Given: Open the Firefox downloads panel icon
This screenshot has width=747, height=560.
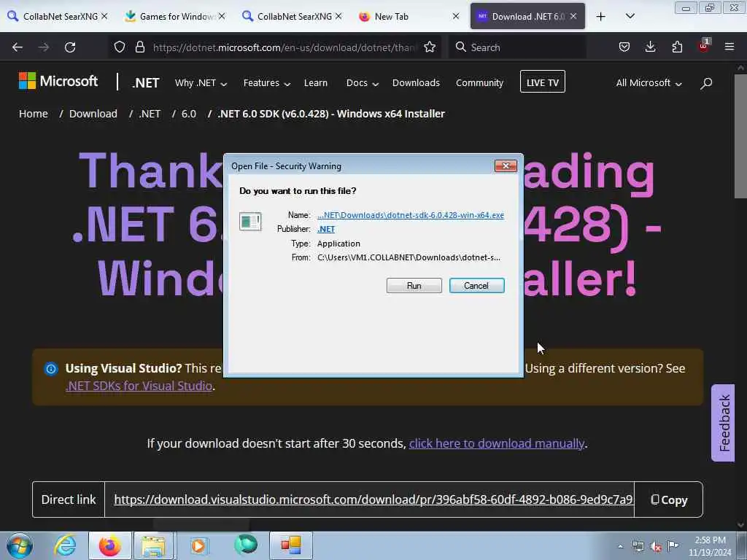Looking at the screenshot, I should click(x=650, y=47).
